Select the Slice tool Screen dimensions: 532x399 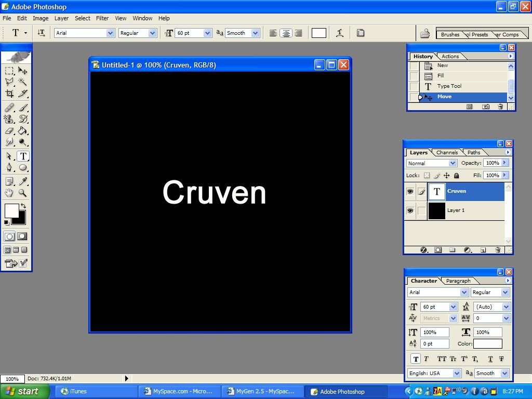click(23, 94)
